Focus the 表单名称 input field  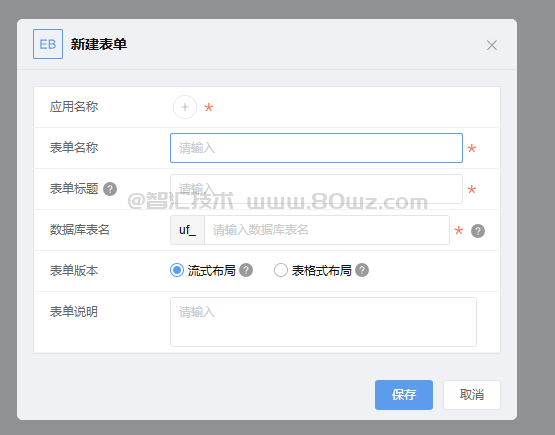pyautogui.click(x=316, y=148)
